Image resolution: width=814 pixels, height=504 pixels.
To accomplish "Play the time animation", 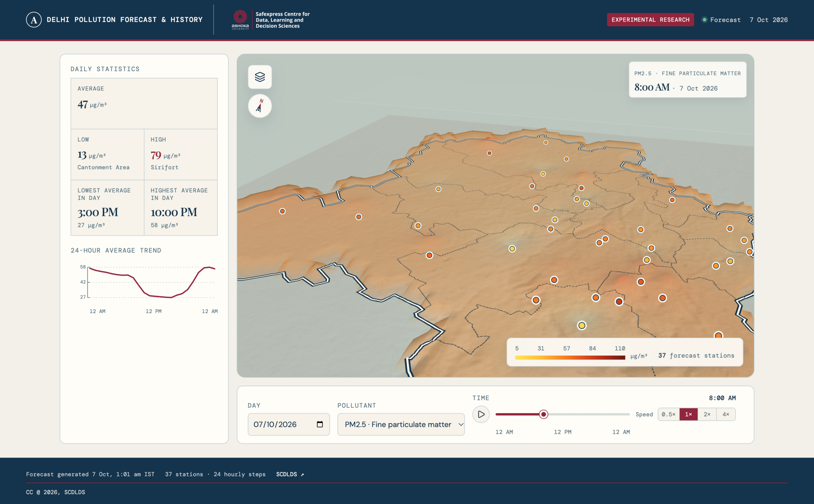I will (x=481, y=414).
